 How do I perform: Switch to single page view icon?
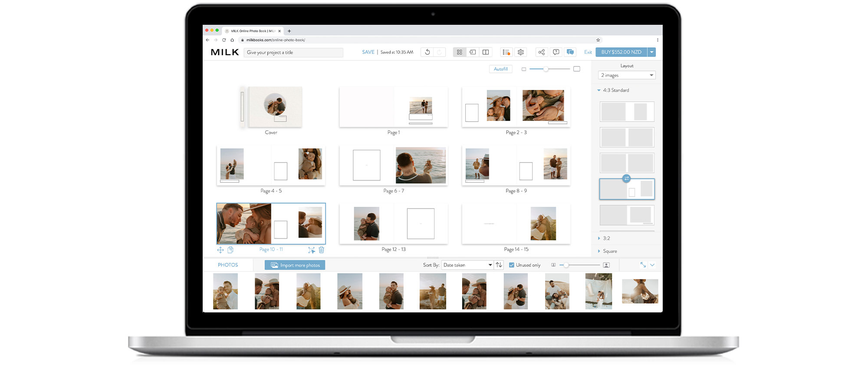click(473, 52)
